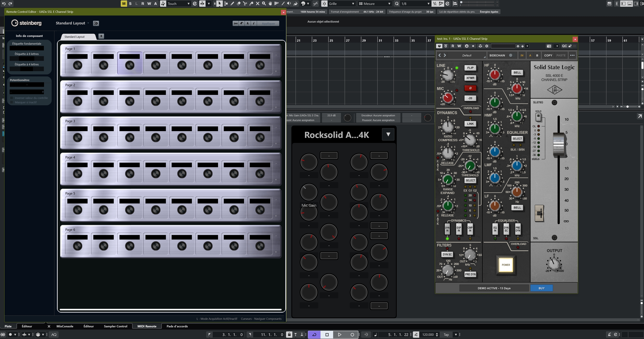Toggle the FLIP button on channel strip
This screenshot has height=339, width=644.
pos(470,68)
